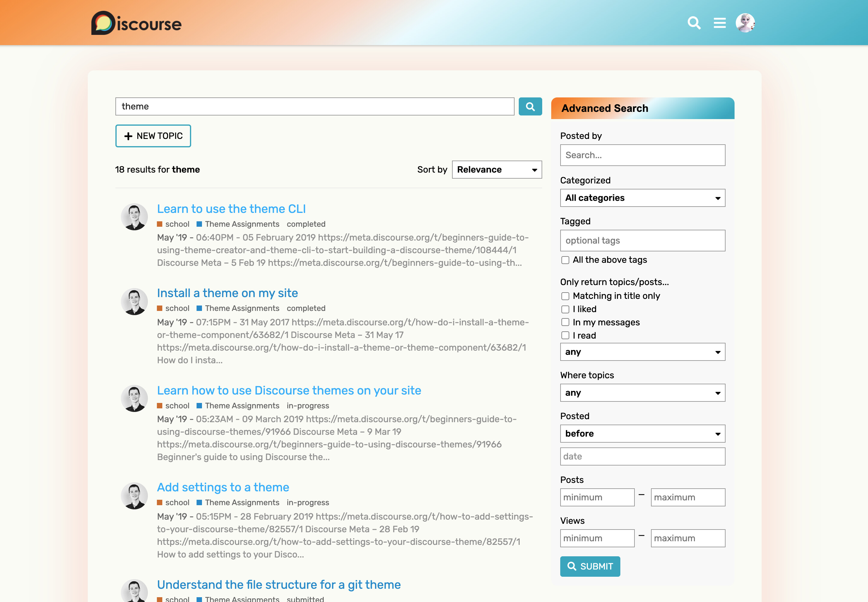Expand the Where topics any dropdown

pyautogui.click(x=642, y=393)
